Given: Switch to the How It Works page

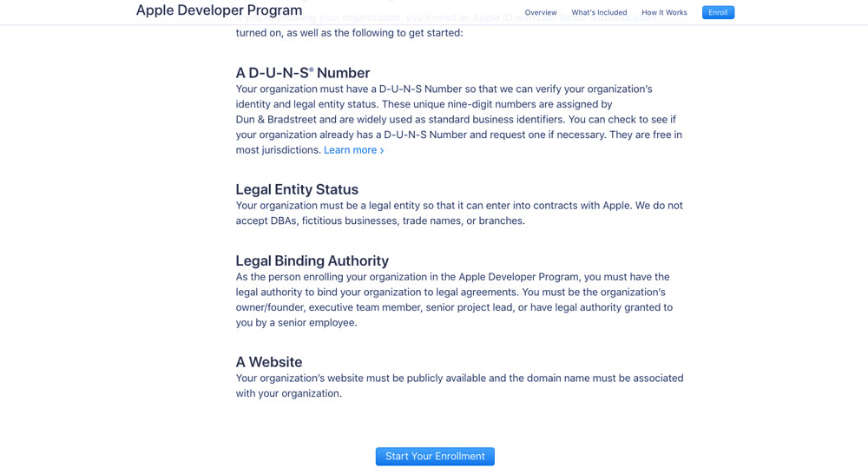Looking at the screenshot, I should pos(664,13).
